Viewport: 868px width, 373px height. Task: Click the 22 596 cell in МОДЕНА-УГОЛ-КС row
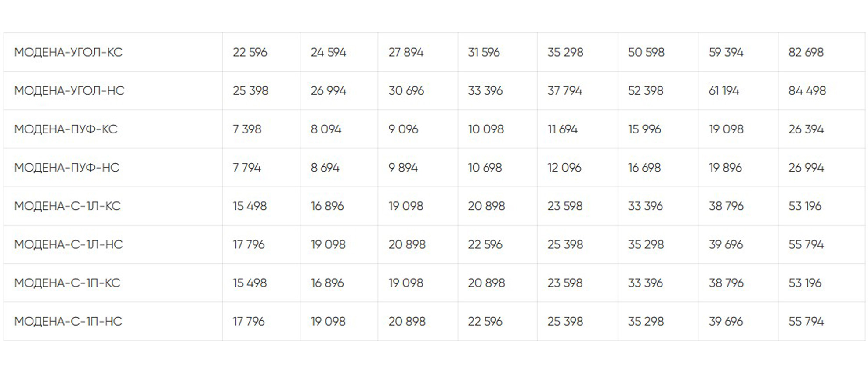(250, 52)
